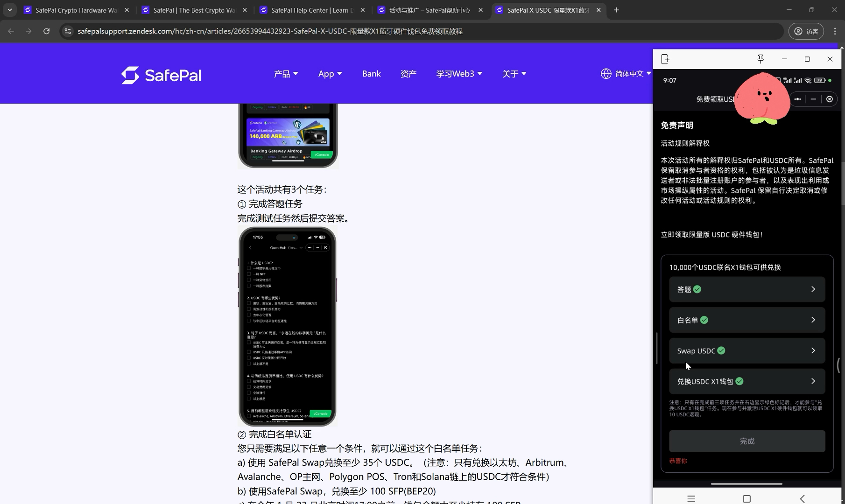Image resolution: width=845 pixels, height=504 pixels.
Task: Switch to SafePal Crypto Hardware Wallet tab
Action: tap(77, 10)
